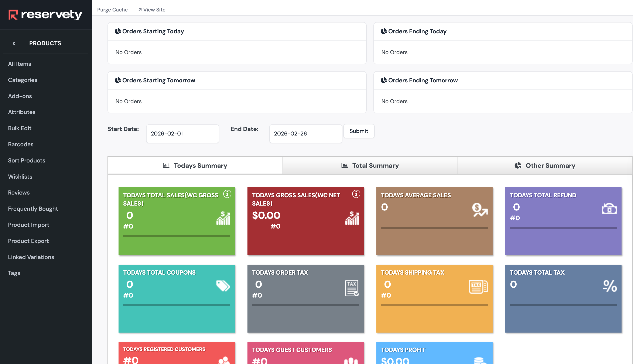633x364 pixels.
Task: Click info icon on Todays Total Sales card
Action: pyautogui.click(x=227, y=194)
